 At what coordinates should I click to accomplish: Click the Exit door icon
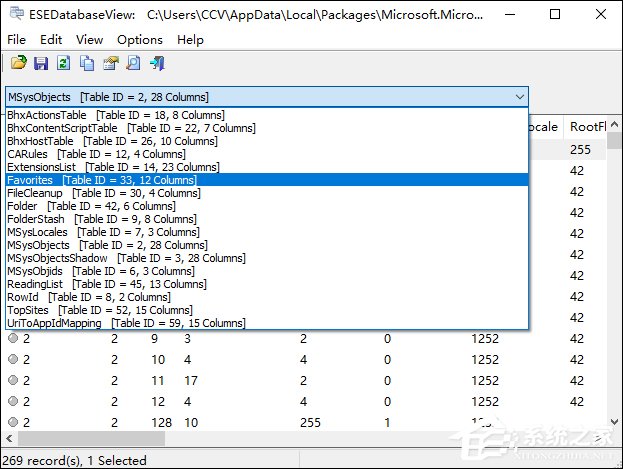(157, 63)
